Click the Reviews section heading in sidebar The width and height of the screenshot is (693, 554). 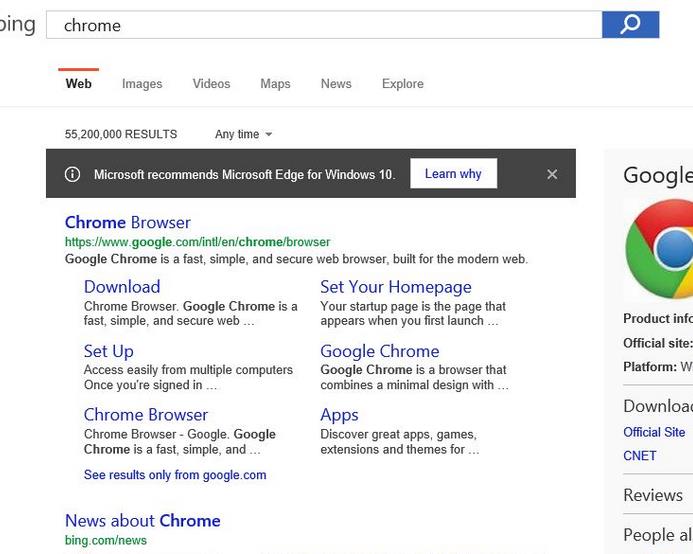click(653, 495)
